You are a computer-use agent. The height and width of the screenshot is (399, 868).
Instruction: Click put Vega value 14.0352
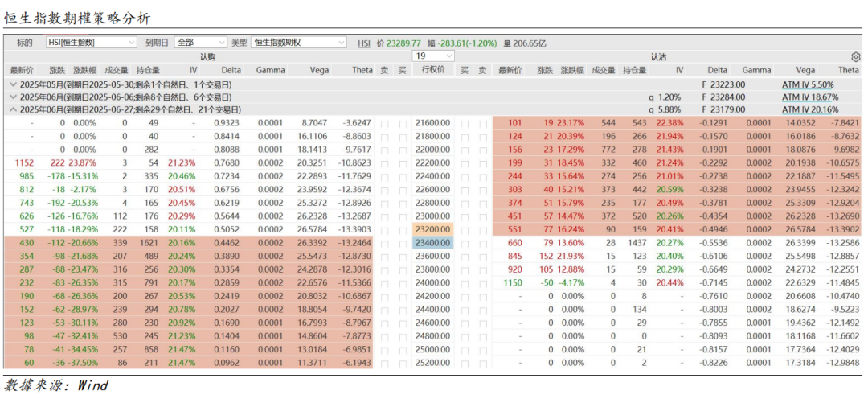pos(800,123)
